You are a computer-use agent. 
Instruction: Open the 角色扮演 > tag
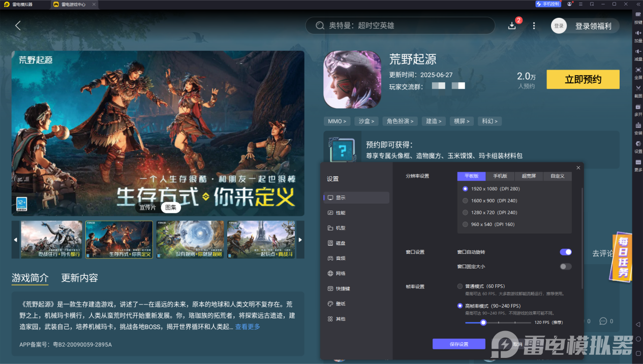400,121
